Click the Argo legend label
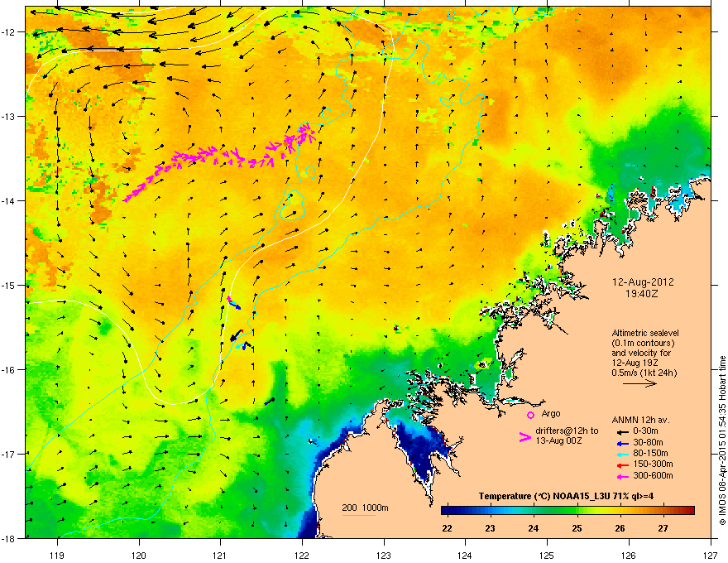This screenshot has width=728, height=563. click(x=551, y=413)
